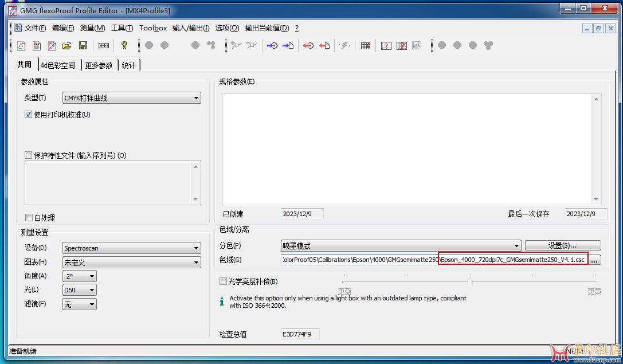Click the grayed lightning bolt toolbar icon
Image resolution: width=623 pixels, height=364 pixels.
click(x=345, y=46)
